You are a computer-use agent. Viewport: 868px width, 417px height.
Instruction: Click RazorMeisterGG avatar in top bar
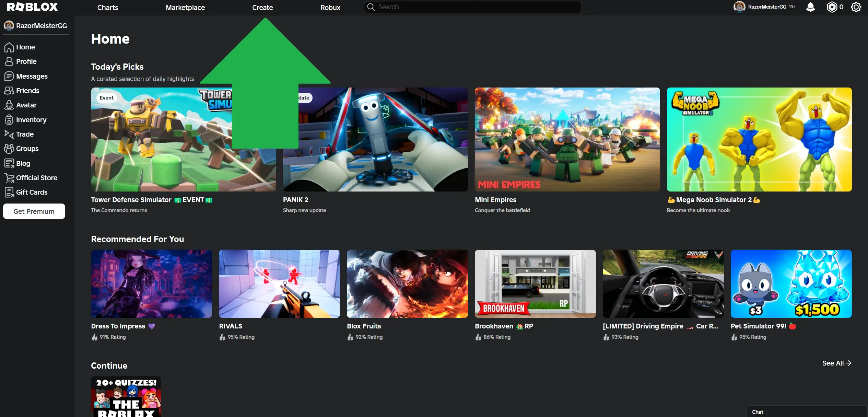tap(739, 7)
